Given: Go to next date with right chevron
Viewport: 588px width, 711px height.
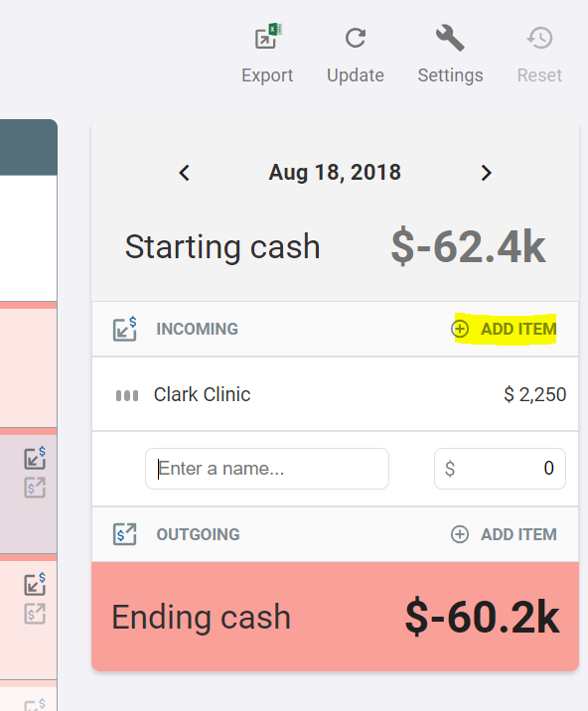Looking at the screenshot, I should pyautogui.click(x=486, y=173).
